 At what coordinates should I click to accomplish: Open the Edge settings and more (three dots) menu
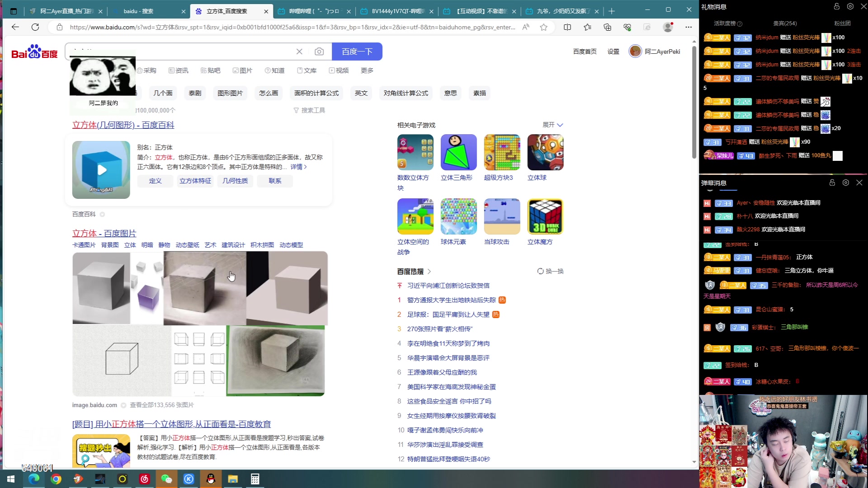pos(689,27)
